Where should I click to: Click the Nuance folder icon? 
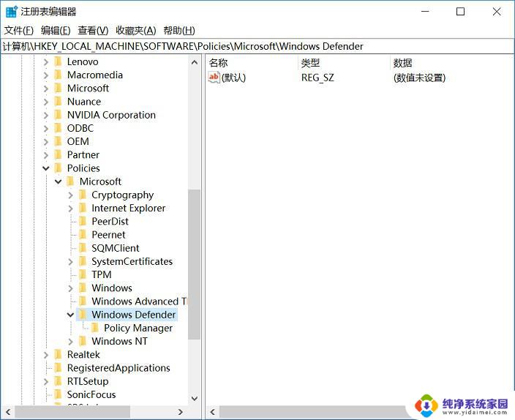58,102
